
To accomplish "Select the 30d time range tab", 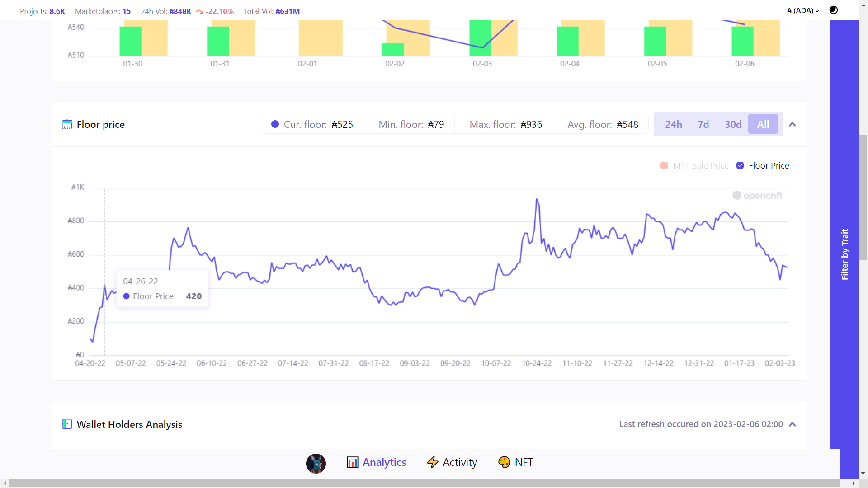I will 733,124.
